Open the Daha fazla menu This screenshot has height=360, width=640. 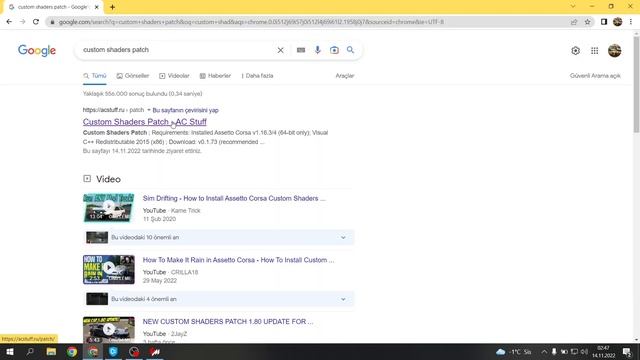coord(258,76)
